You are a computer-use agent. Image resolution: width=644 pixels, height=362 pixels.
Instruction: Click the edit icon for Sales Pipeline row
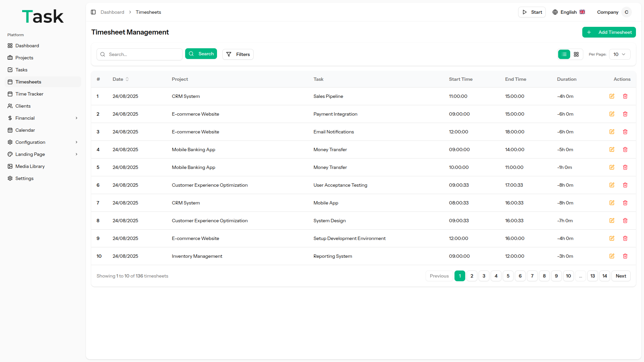[x=612, y=96]
